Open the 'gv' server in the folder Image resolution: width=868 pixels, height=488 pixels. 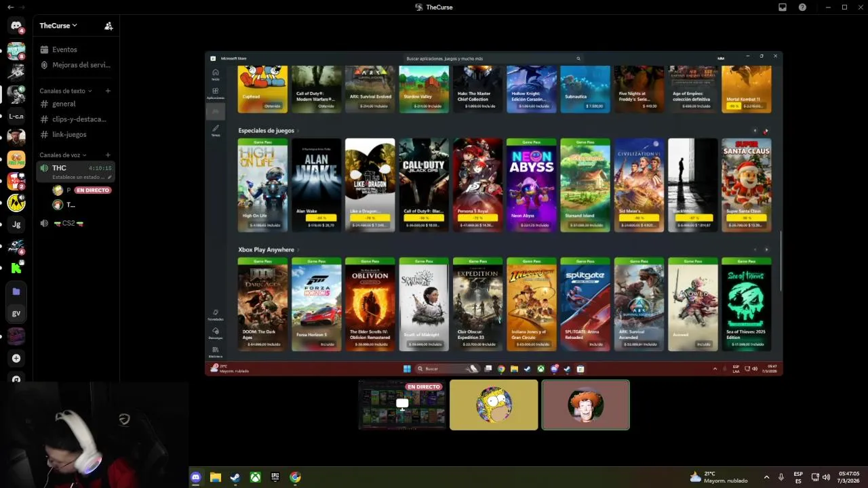point(16,313)
